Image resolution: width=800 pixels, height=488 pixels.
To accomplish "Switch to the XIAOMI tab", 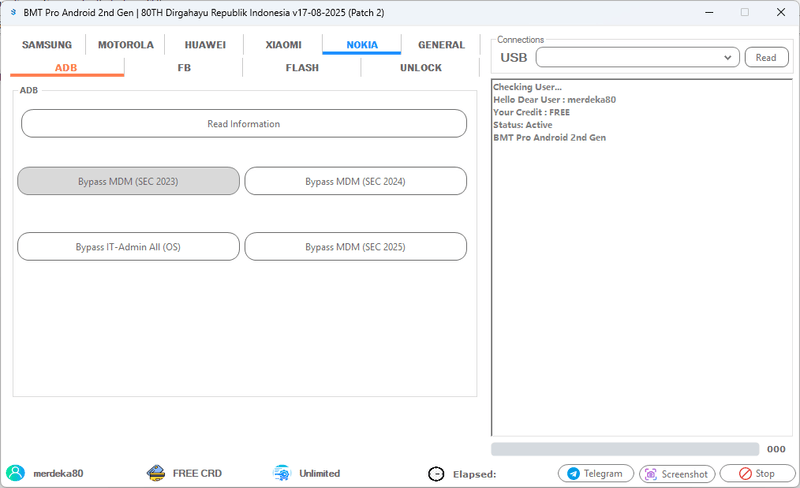I will (x=284, y=45).
